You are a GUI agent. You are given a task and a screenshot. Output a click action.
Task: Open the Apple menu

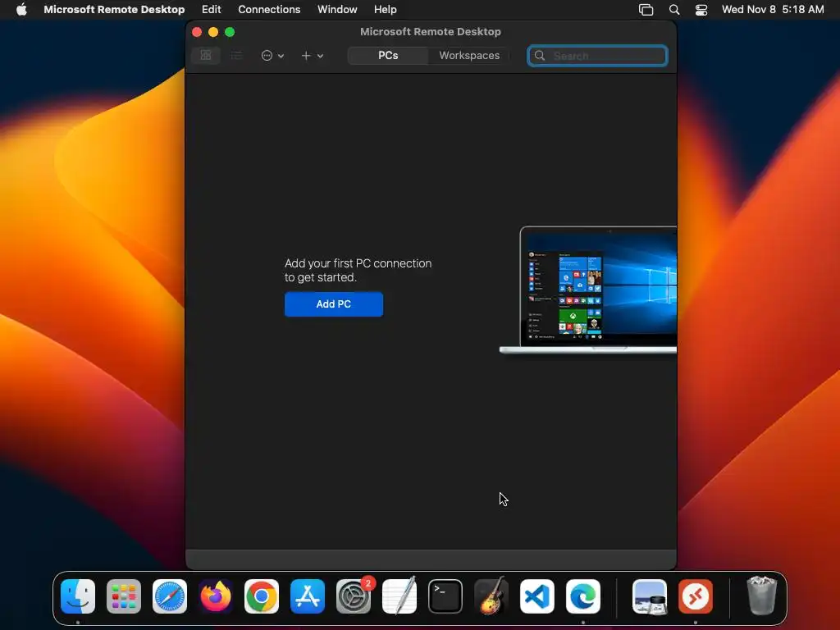(x=21, y=10)
